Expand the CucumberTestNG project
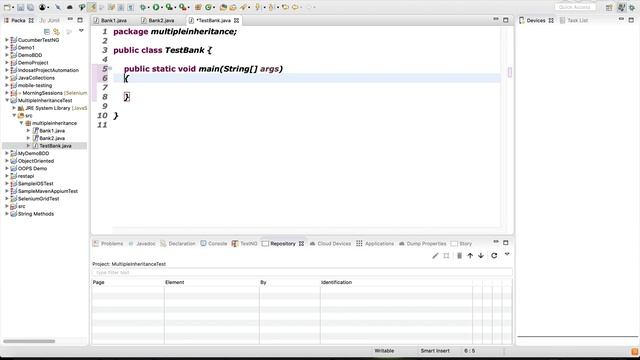 [7, 40]
